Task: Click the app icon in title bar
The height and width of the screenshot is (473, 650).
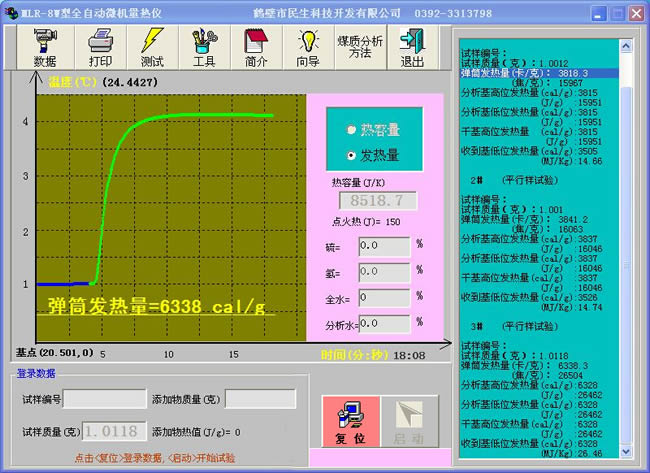Action: [9, 13]
